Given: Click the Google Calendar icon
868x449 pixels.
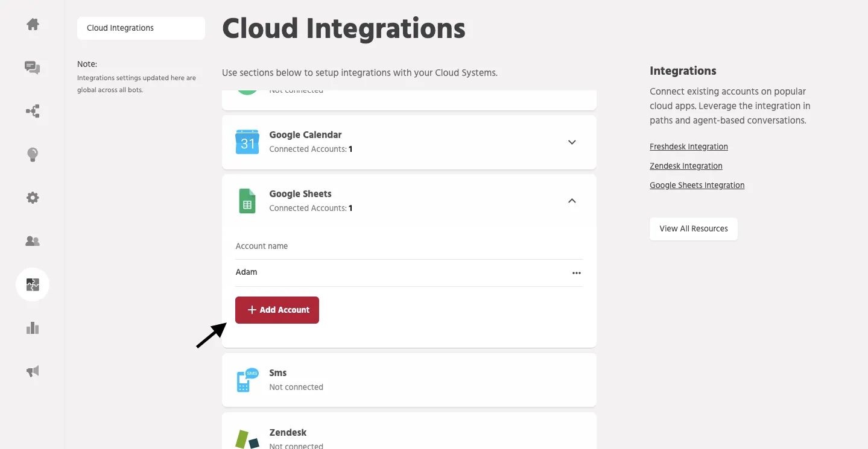Looking at the screenshot, I should point(247,142).
